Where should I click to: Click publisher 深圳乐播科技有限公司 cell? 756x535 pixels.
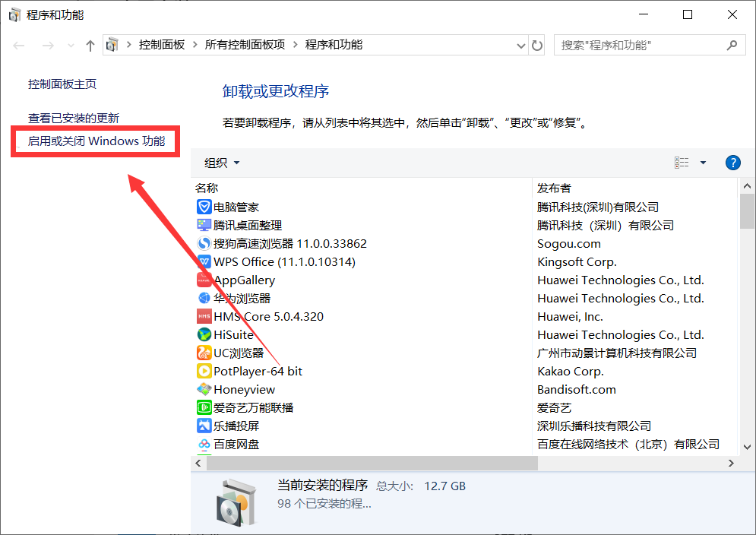point(594,426)
